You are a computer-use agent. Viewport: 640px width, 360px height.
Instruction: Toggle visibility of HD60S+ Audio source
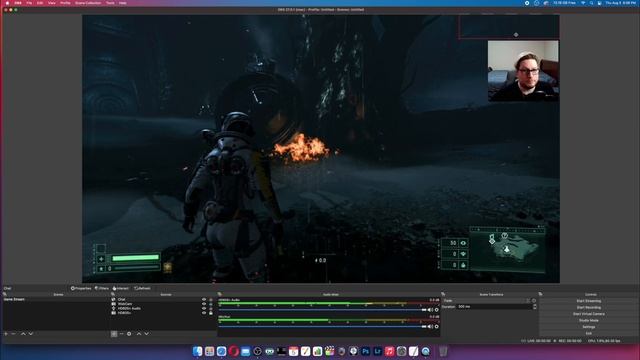click(204, 309)
